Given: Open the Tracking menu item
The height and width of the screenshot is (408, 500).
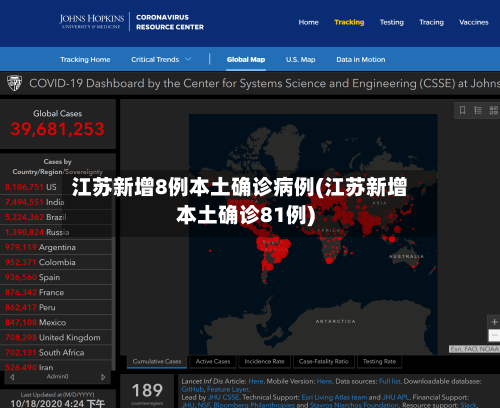Looking at the screenshot, I should (349, 22).
